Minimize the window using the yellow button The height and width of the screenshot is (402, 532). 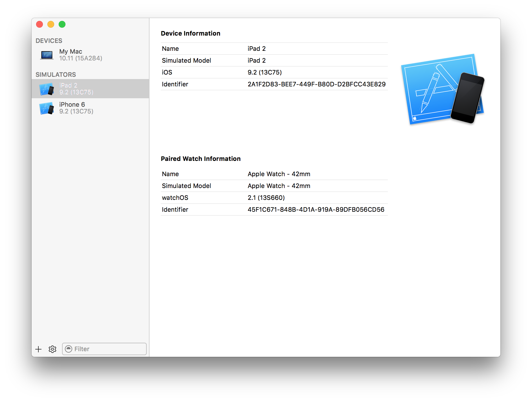point(51,25)
